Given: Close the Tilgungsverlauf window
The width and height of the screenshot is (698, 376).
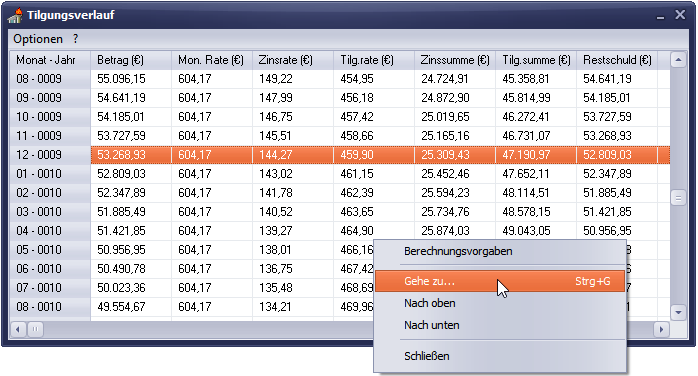Looking at the screenshot, I should (x=680, y=15).
